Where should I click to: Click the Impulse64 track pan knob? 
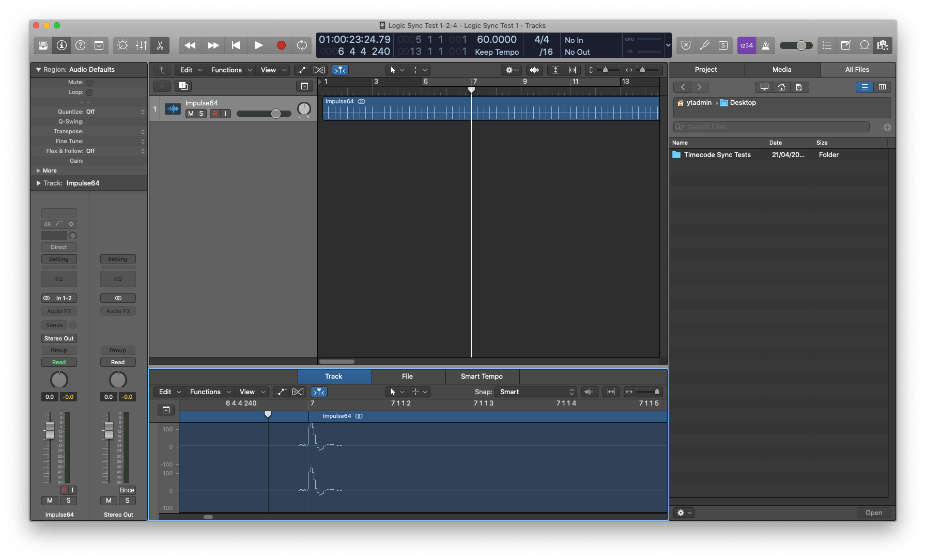click(304, 109)
